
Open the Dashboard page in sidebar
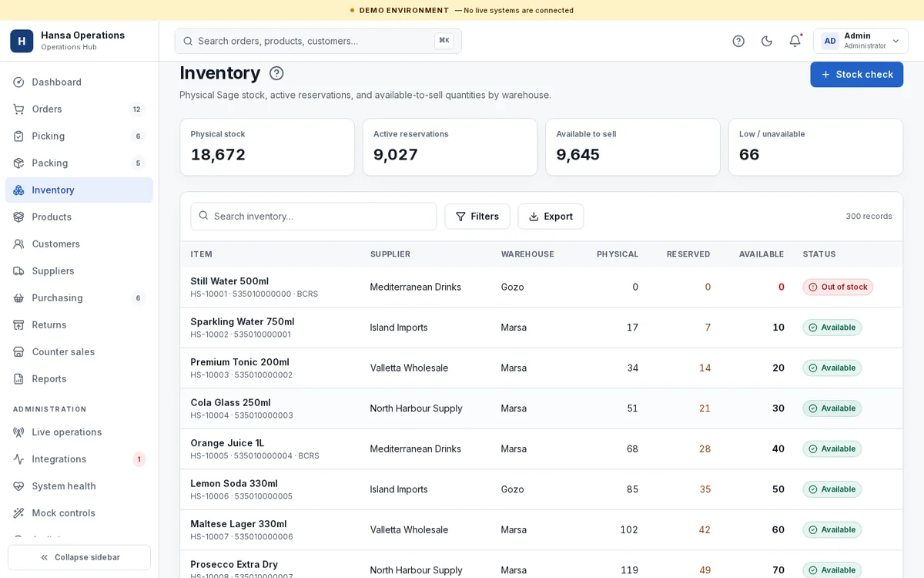point(79,82)
